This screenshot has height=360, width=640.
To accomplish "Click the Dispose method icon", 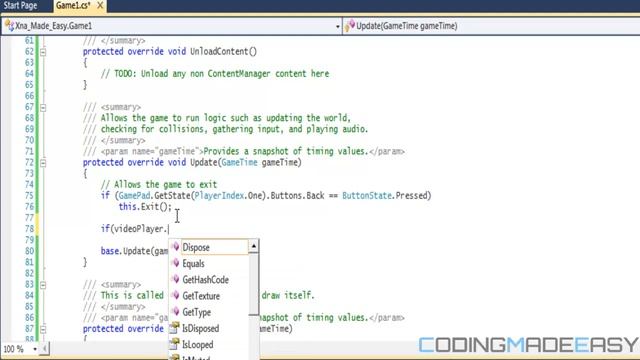I will (176, 247).
